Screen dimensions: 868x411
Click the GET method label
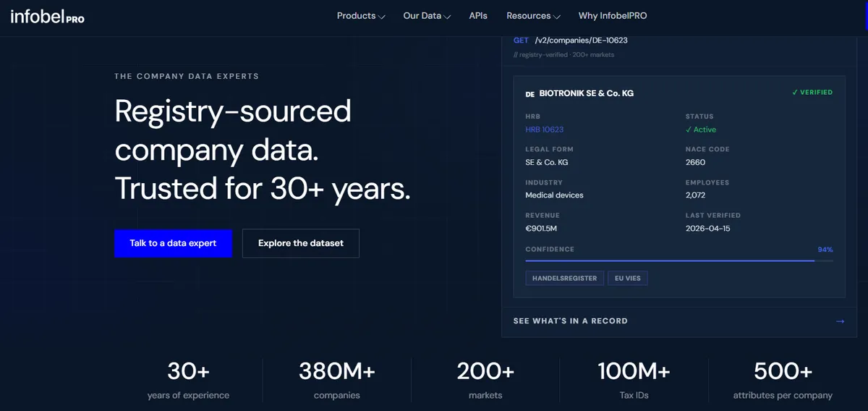tap(521, 41)
